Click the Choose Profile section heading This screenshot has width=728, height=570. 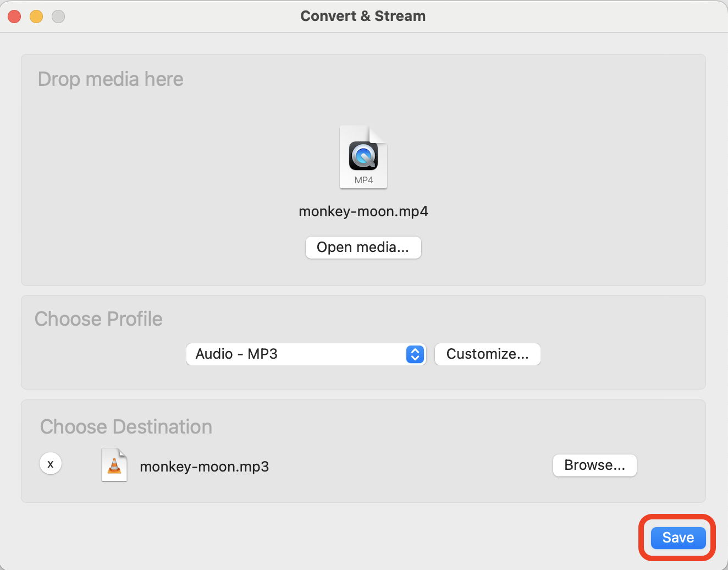point(98,319)
